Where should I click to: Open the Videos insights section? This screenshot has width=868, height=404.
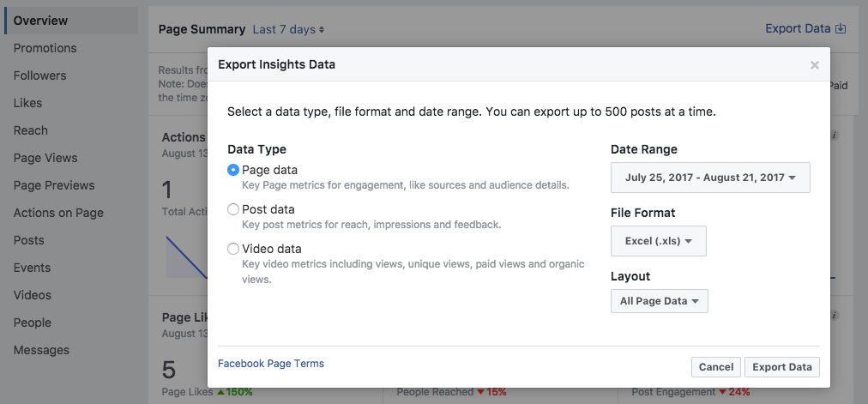[32, 295]
